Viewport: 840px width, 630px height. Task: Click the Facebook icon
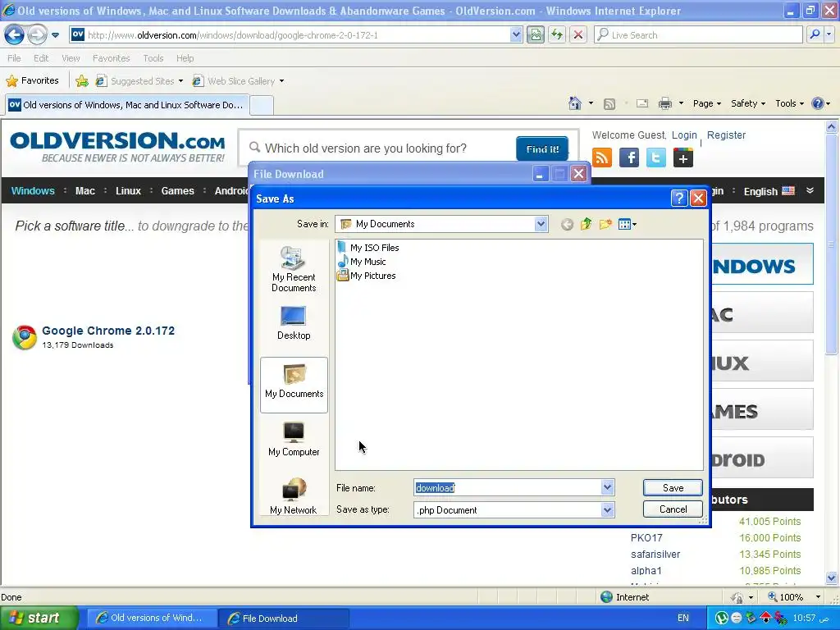(629, 158)
